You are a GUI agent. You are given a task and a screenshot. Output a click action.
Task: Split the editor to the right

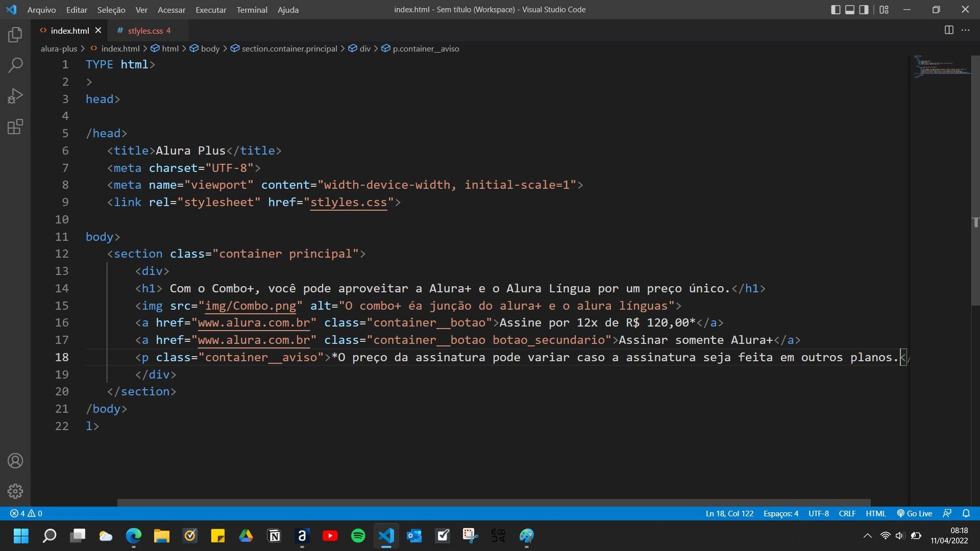pos(949,30)
